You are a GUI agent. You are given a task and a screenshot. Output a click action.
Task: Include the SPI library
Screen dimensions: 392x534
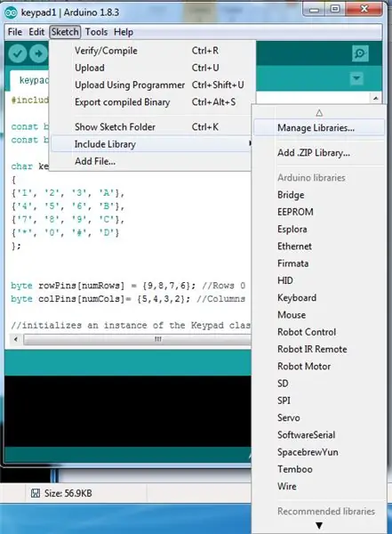click(319, 400)
